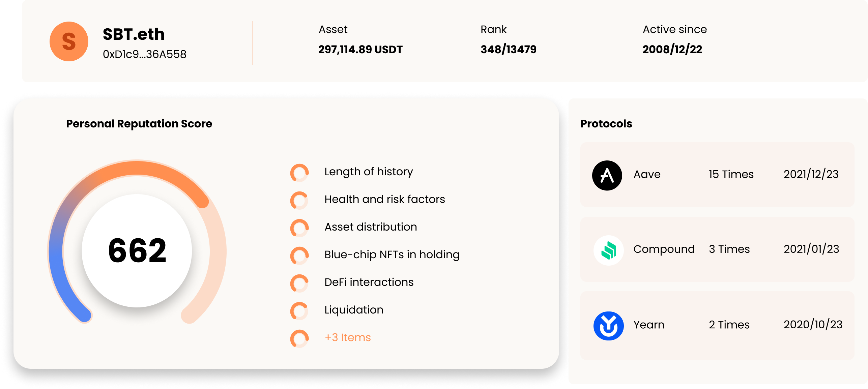
Task: Click the SBT.eth account name
Action: point(134,34)
